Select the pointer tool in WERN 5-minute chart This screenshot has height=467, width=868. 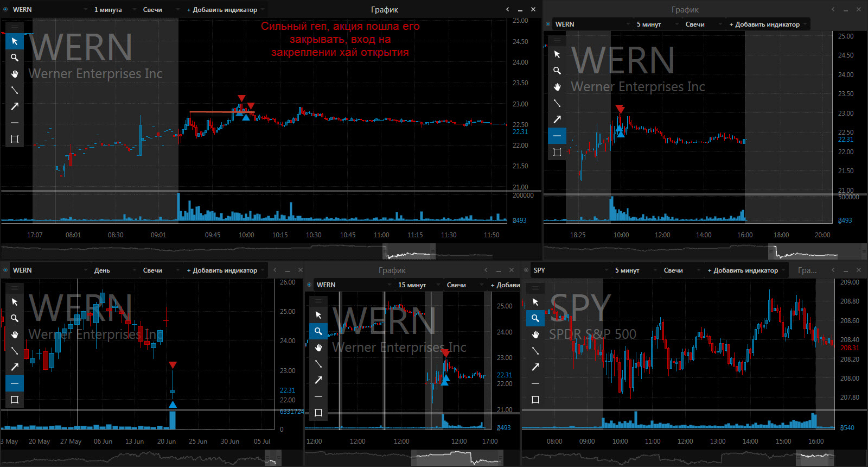point(557,54)
